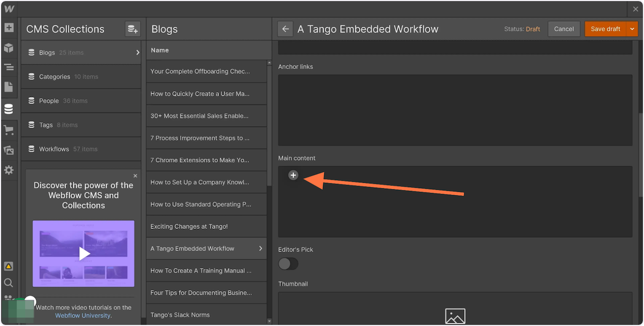Open 'How to Set Up a Company Knowl...' blog
This screenshot has width=644, height=326.
coord(207,182)
